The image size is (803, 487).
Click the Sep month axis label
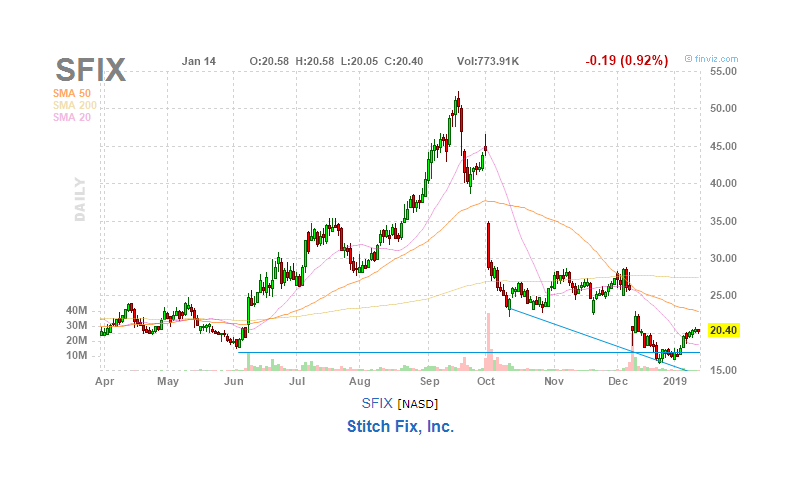click(x=430, y=382)
